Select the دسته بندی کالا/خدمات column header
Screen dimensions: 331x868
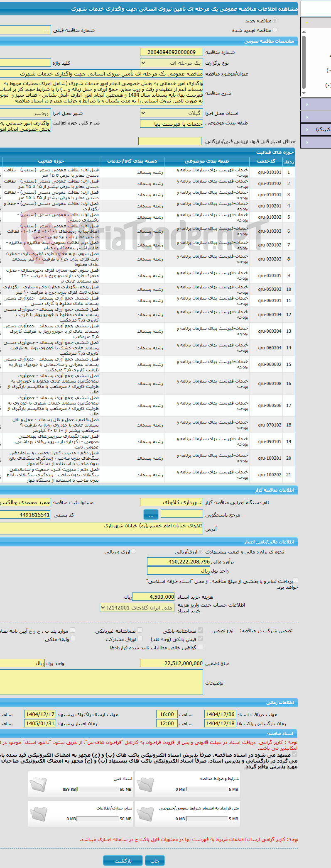pos(132,161)
